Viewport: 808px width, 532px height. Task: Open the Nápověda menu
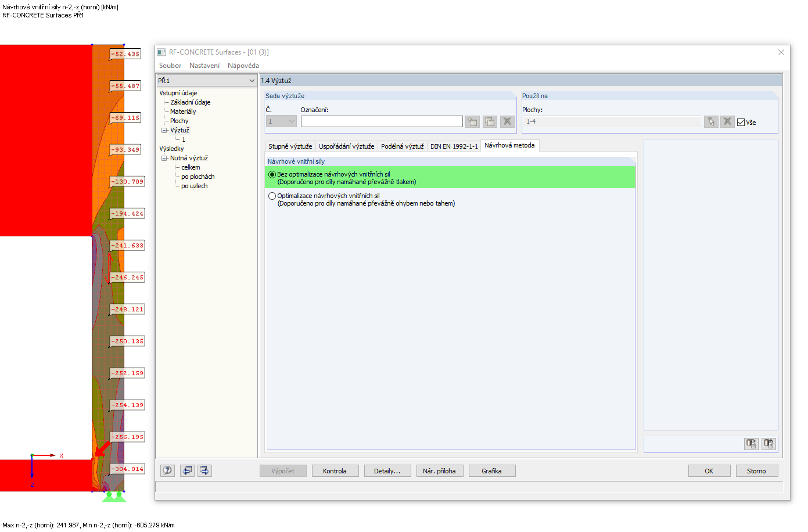click(243, 66)
